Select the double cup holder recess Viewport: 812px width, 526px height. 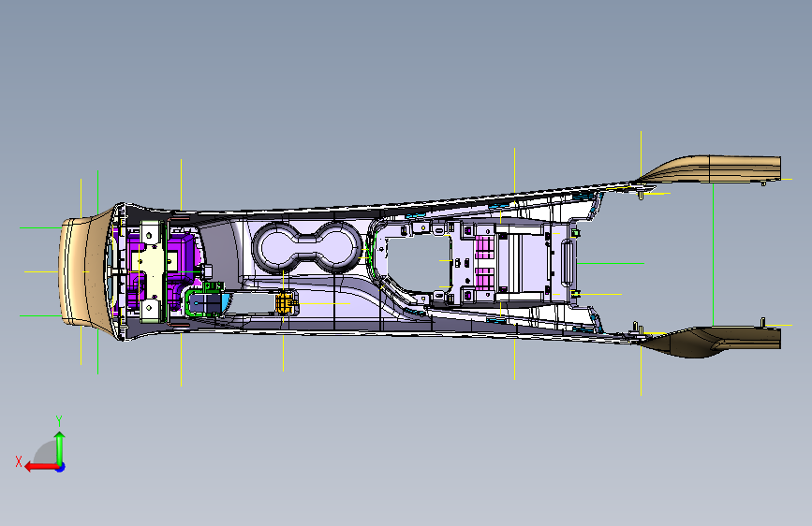pos(306,247)
